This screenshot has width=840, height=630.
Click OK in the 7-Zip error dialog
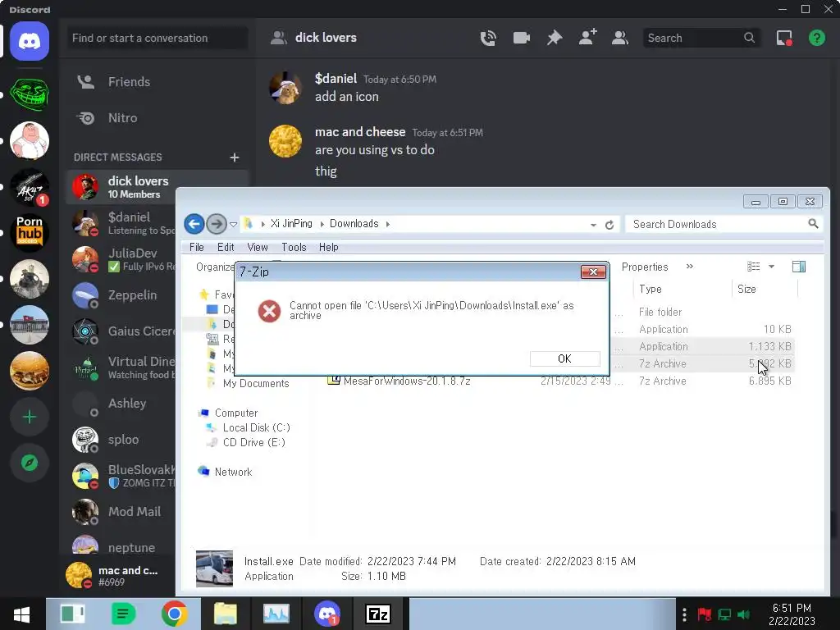pyautogui.click(x=564, y=358)
